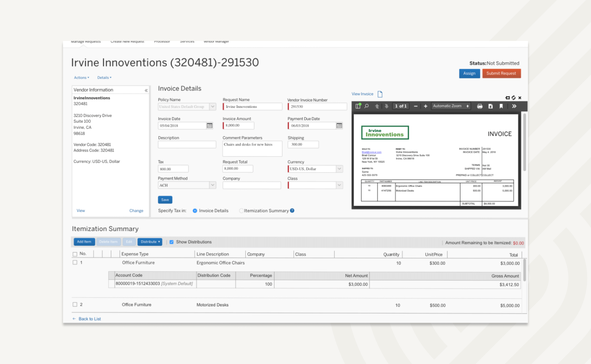
Task: Open the Services tab
Action: tap(187, 42)
